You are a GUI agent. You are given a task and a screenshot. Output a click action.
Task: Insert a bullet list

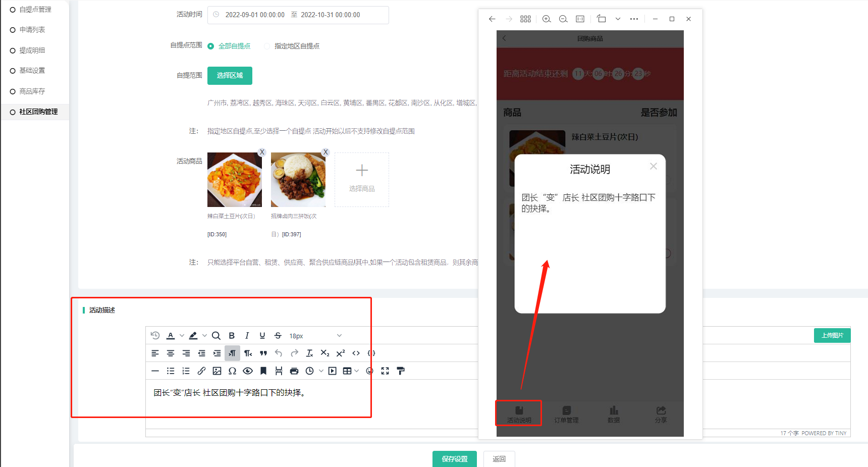click(171, 371)
